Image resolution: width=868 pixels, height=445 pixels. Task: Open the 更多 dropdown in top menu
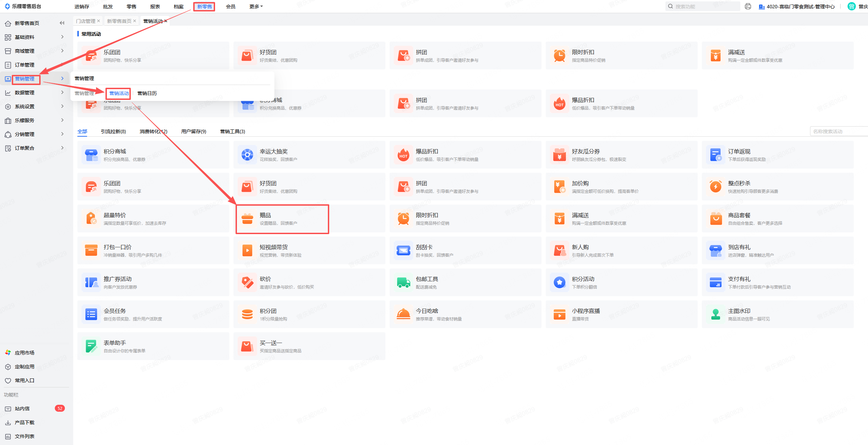(256, 7)
